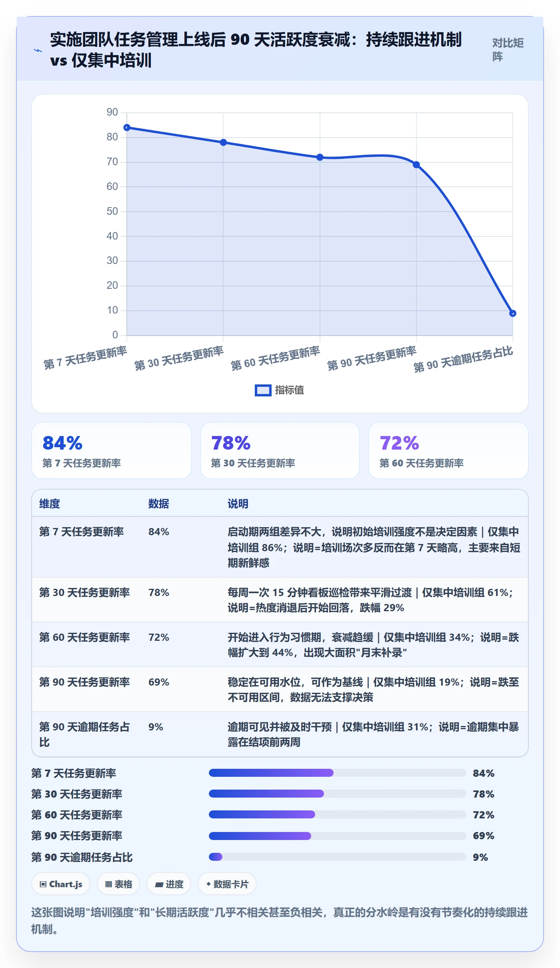This screenshot has height=968, width=560.
Task: Click the lightning icon beside the title
Action: (38, 50)
